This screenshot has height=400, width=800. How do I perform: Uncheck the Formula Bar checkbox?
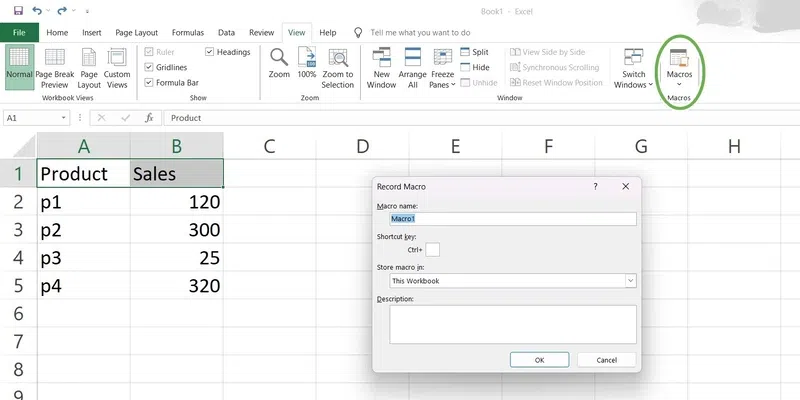tap(149, 82)
